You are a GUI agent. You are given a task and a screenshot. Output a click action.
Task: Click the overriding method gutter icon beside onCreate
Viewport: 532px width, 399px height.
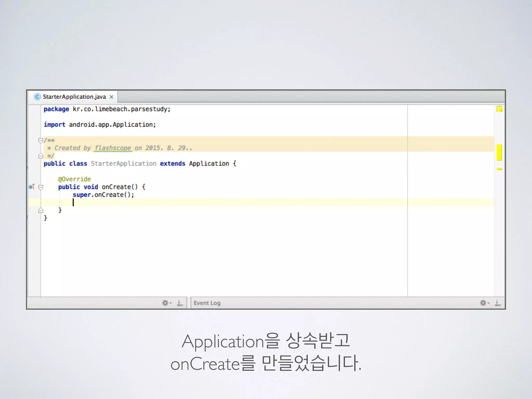(x=32, y=187)
